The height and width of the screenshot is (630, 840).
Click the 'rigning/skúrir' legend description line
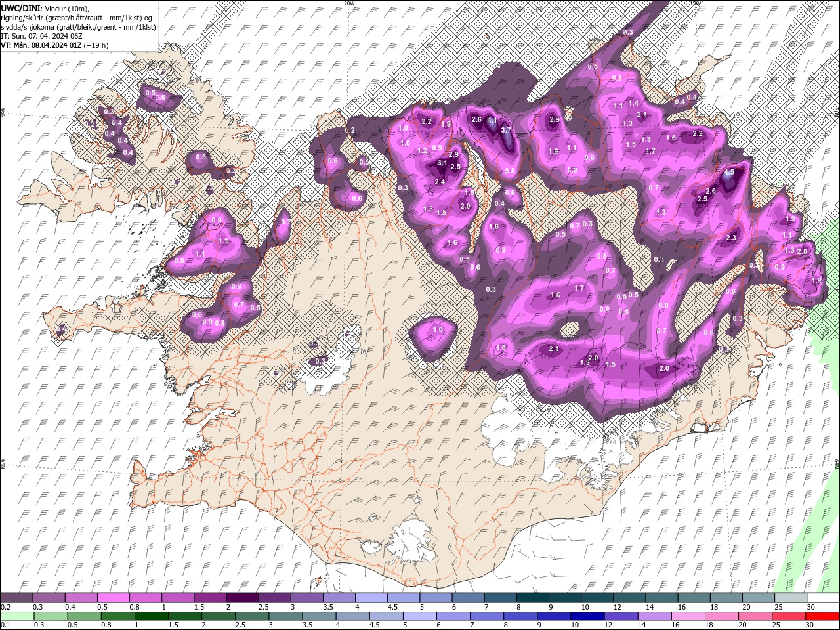pos(76,17)
